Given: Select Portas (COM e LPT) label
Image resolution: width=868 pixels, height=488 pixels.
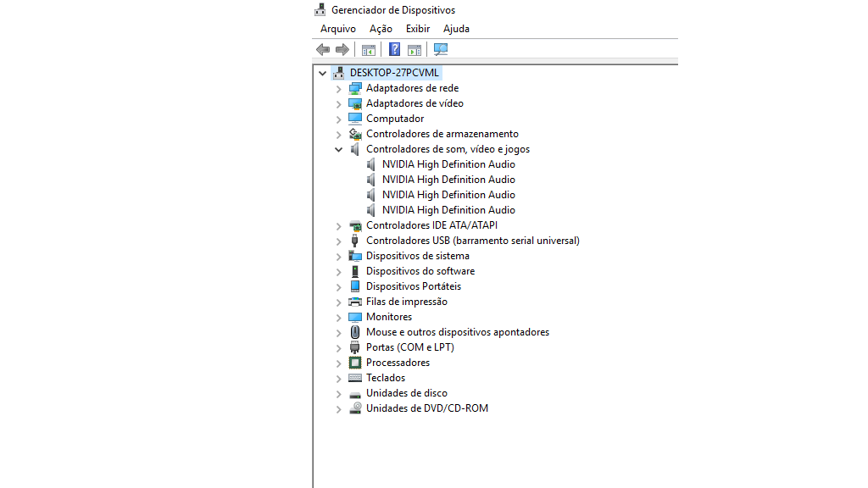Looking at the screenshot, I should click(409, 347).
